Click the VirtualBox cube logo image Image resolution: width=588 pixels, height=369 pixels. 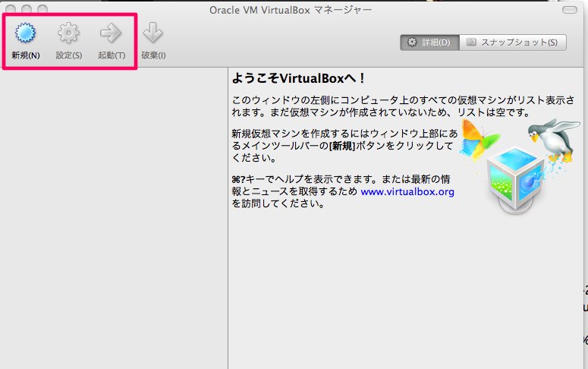(517, 180)
